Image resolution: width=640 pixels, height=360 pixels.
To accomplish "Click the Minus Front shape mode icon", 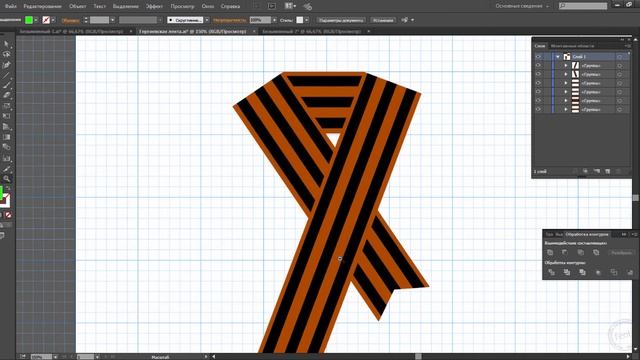I will 565,253.
